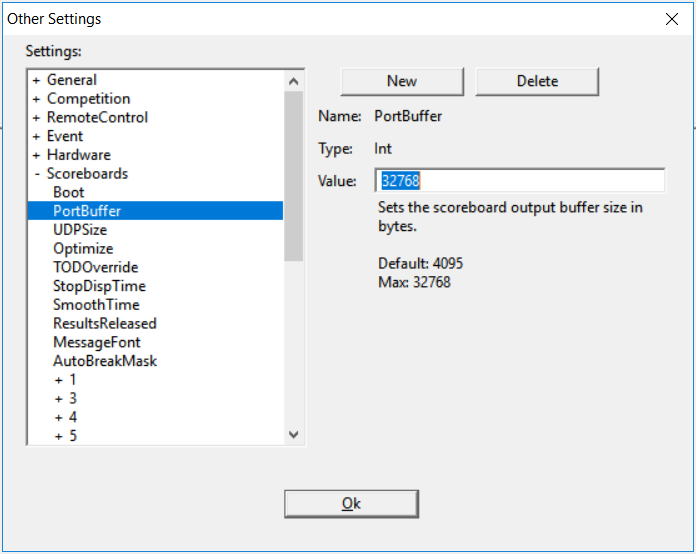Select the Event tree item

pyautogui.click(x=65, y=136)
